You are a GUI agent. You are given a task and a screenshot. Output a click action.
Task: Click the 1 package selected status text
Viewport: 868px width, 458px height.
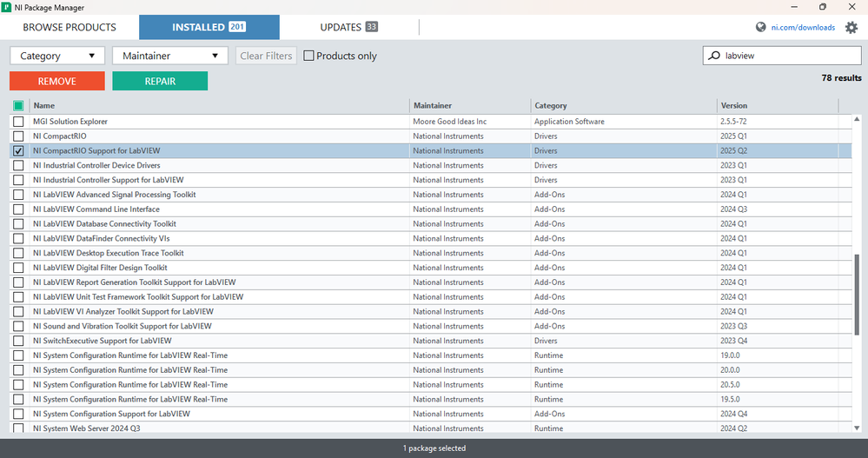tap(434, 448)
